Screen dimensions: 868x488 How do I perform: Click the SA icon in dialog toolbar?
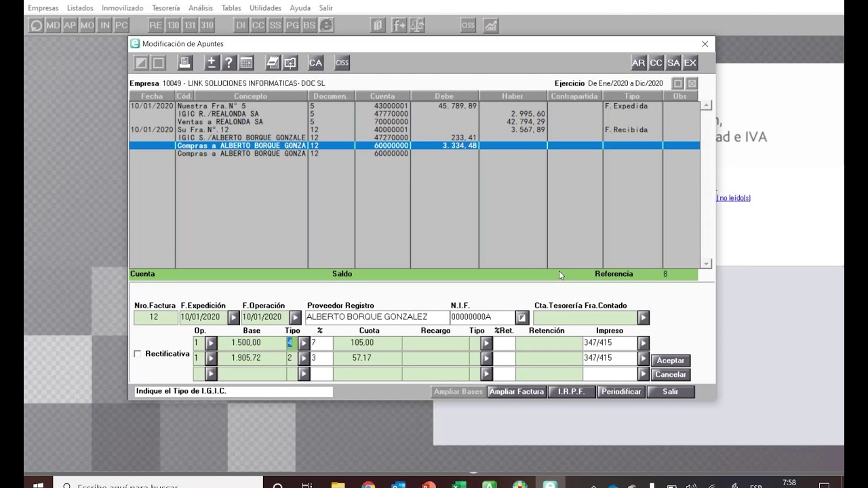pyautogui.click(x=673, y=62)
